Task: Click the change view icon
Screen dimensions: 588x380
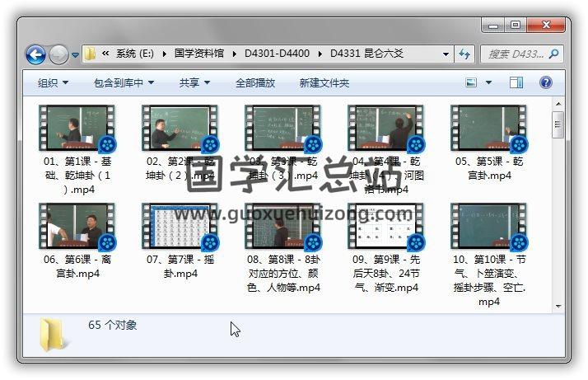Action: [x=471, y=82]
